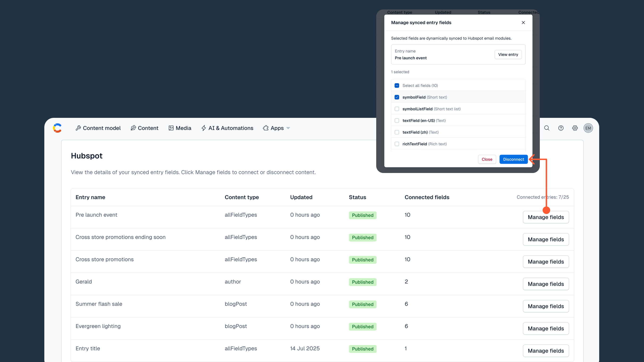Manage fields for Summer flash sale

point(546,306)
